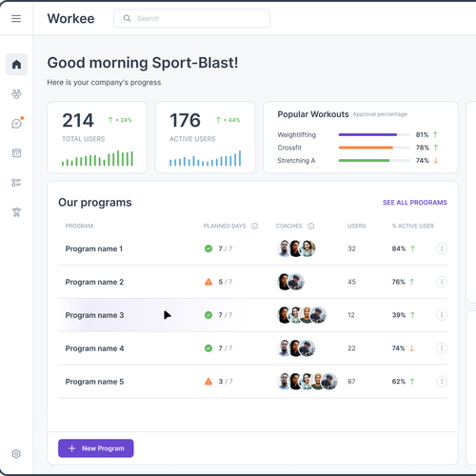Click the USERS column header

click(357, 226)
